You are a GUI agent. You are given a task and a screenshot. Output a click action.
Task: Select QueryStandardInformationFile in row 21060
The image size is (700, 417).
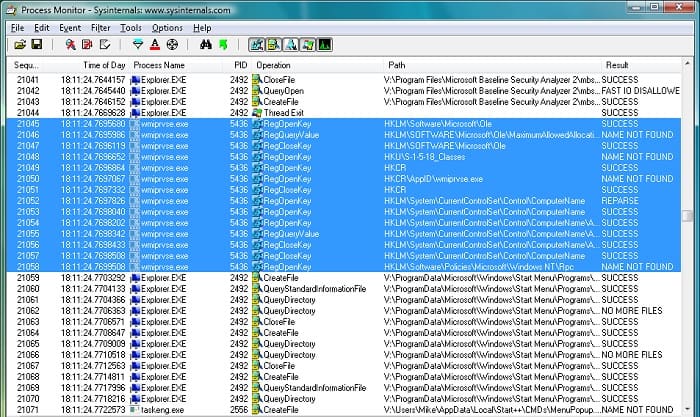[315, 289]
